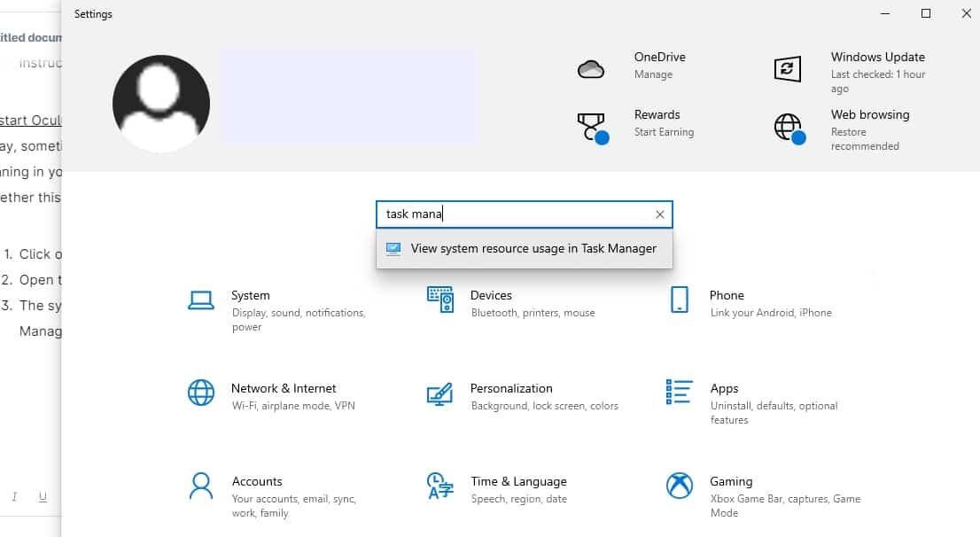
Task: Open the OneDrive Manage link
Action: pyautogui.click(x=653, y=74)
